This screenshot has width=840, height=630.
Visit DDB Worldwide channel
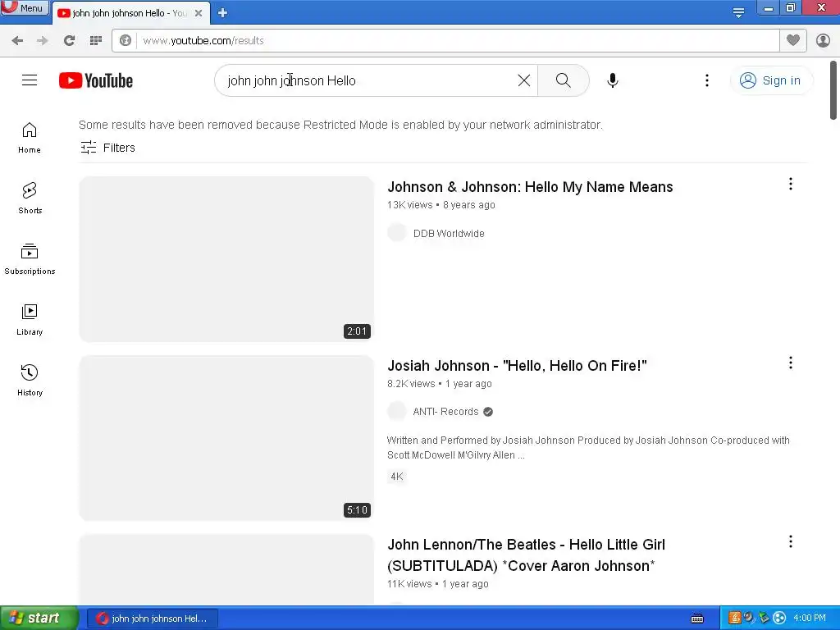tap(449, 234)
